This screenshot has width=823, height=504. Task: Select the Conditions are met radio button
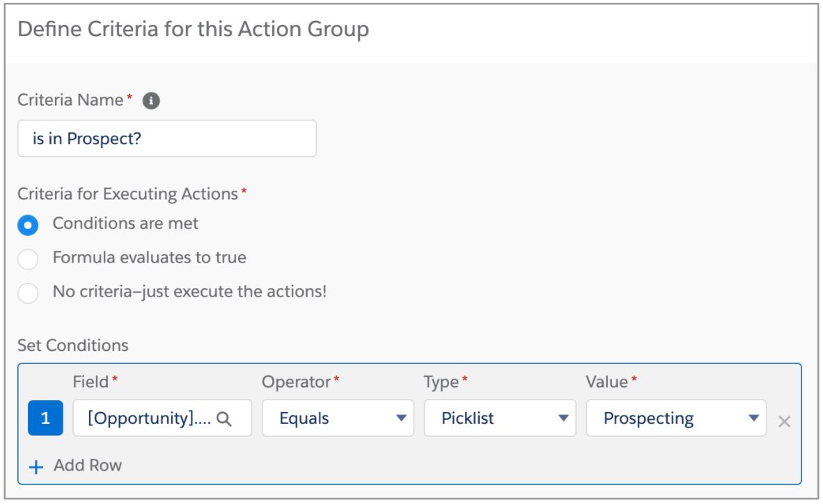pos(28,225)
